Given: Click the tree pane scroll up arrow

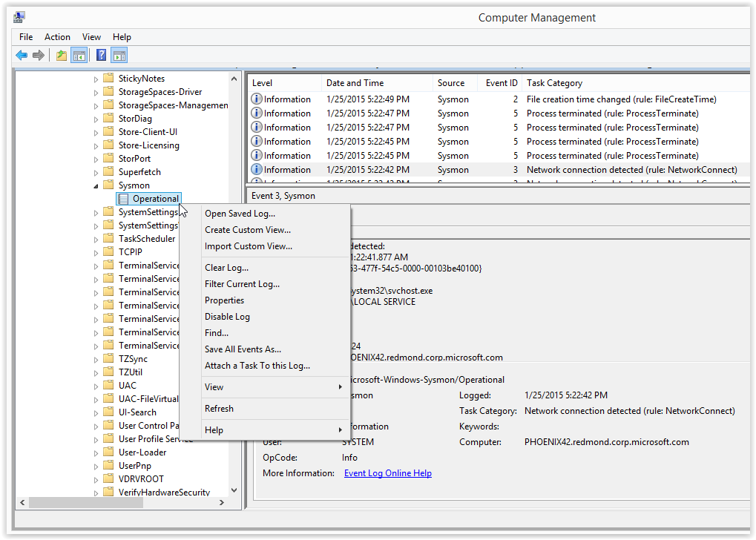Looking at the screenshot, I should point(234,79).
